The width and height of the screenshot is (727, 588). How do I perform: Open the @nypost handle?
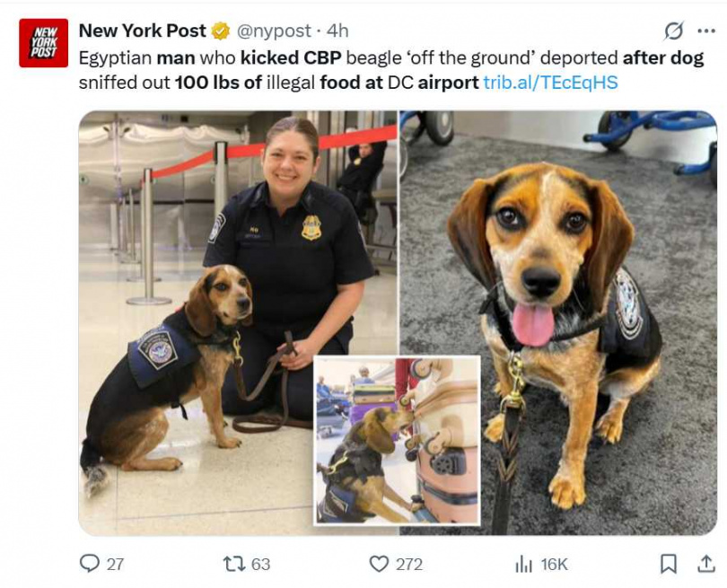click(274, 31)
